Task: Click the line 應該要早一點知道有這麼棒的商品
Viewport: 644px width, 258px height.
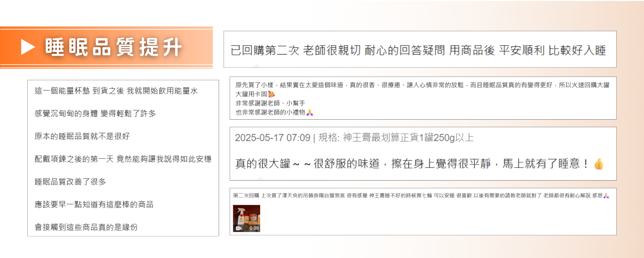Action: pyautogui.click(x=94, y=204)
